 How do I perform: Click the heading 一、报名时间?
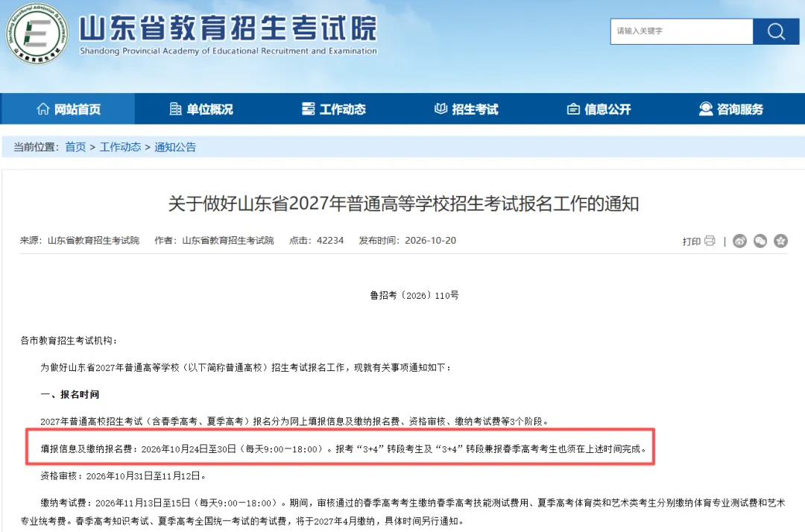70,394
